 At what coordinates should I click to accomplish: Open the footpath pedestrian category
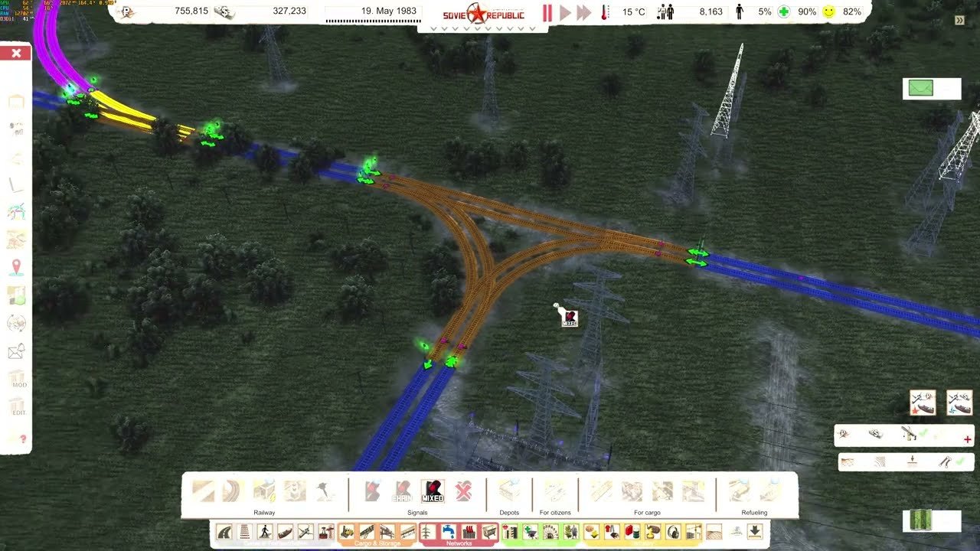click(x=265, y=532)
